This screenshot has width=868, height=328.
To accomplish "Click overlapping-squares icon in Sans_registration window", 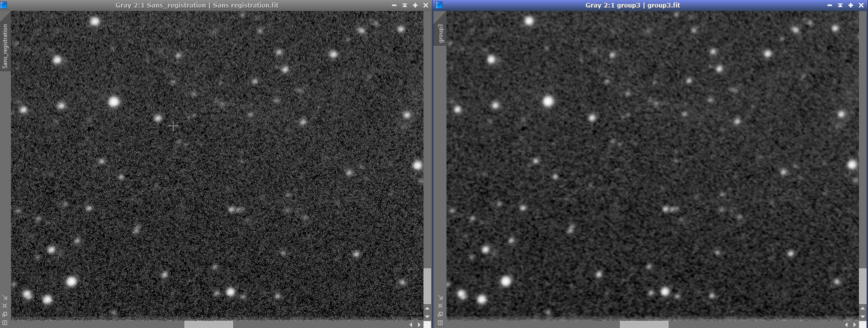I will point(4,314).
